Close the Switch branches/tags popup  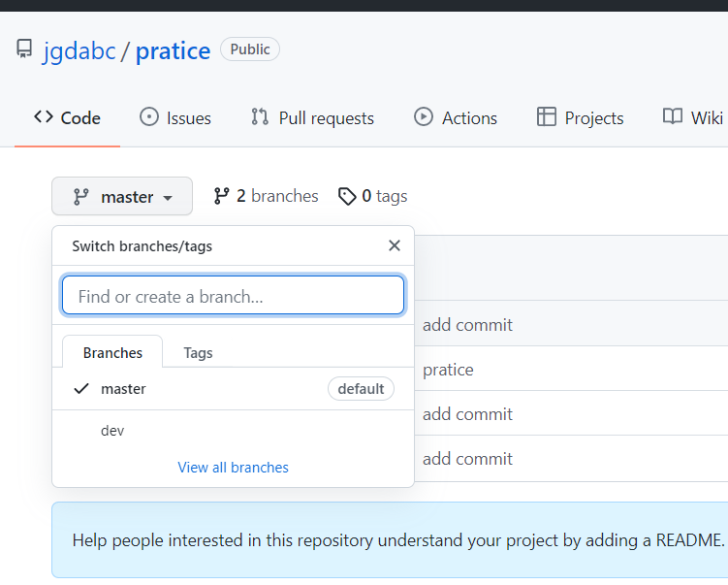click(395, 245)
